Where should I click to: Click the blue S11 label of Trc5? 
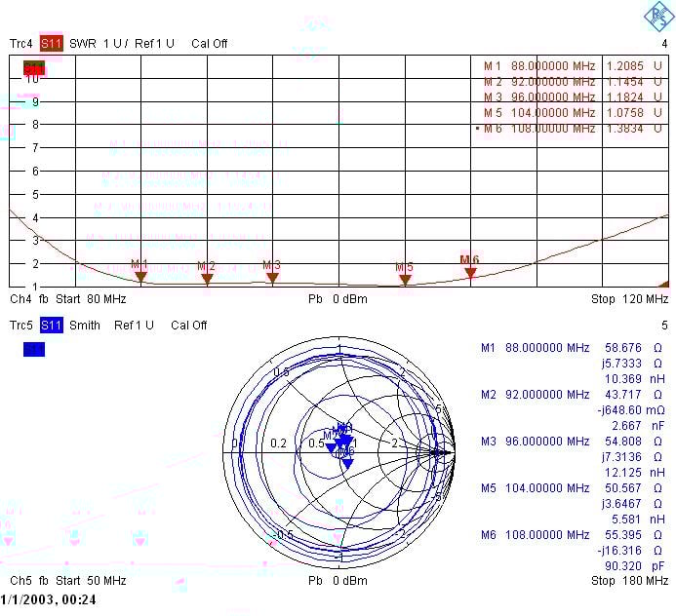pyautogui.click(x=51, y=325)
